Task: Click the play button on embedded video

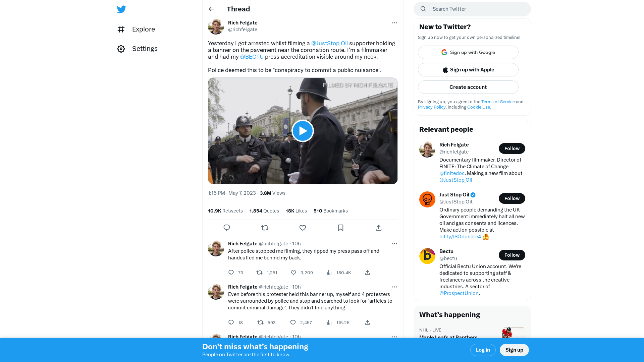Action: click(303, 131)
